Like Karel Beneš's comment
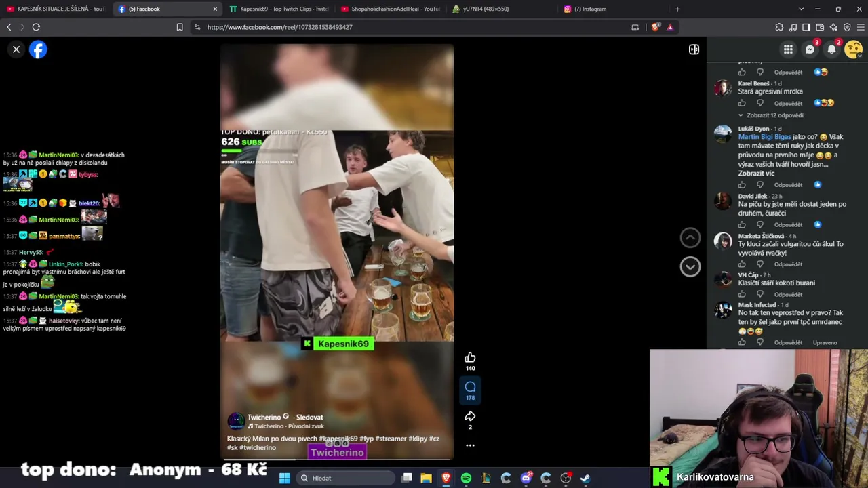This screenshot has width=868, height=488. (x=742, y=103)
